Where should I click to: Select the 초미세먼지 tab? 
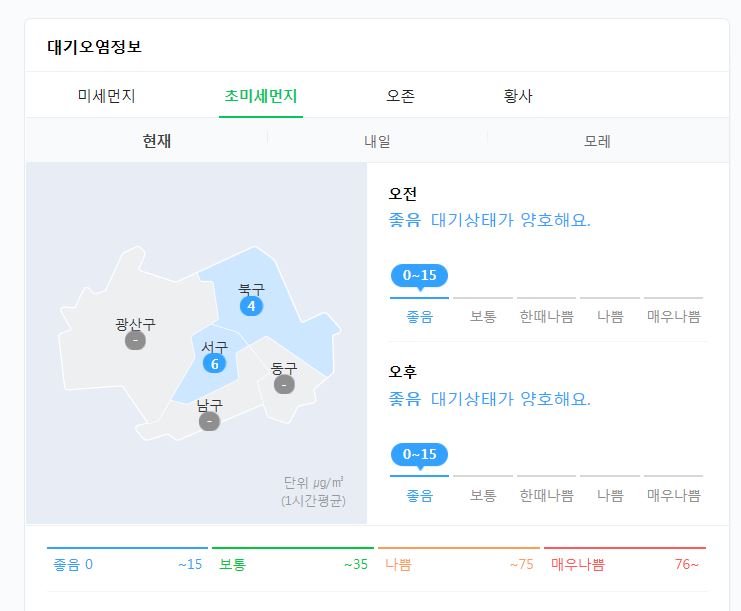click(261, 96)
